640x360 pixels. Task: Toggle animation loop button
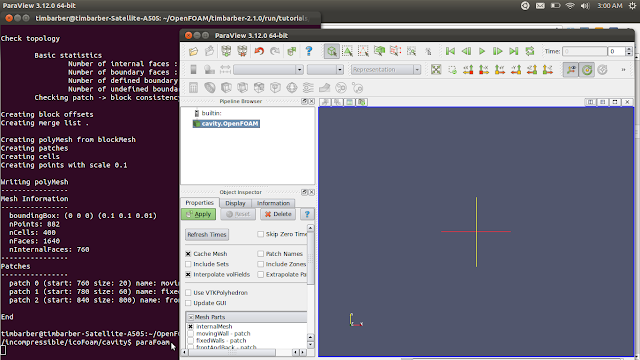point(530,51)
